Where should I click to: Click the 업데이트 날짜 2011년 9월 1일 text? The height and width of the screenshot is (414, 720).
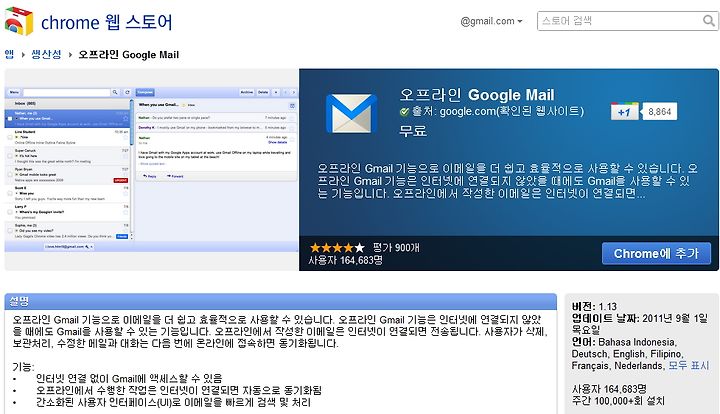pos(640,324)
